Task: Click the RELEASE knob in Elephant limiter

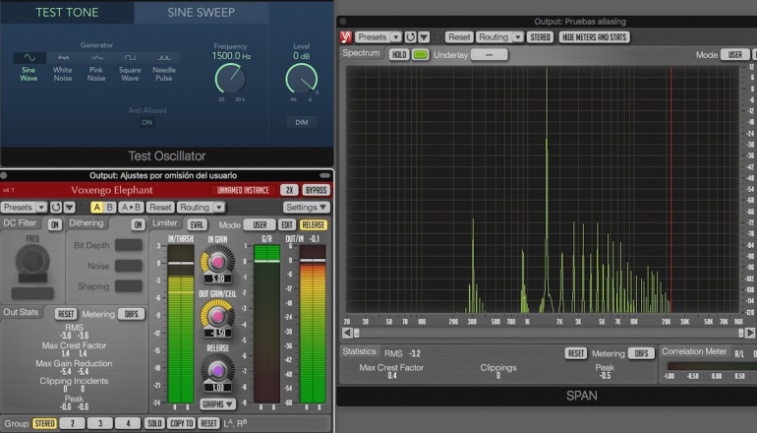Action: [x=217, y=370]
